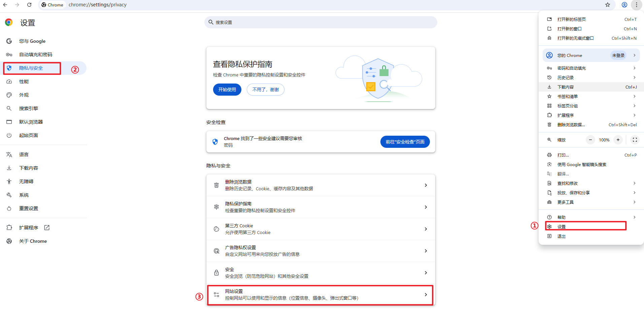Viewport: 644px width, 331px height.
Task: Expand the 第三方 Cookie settings row
Action: click(x=320, y=229)
